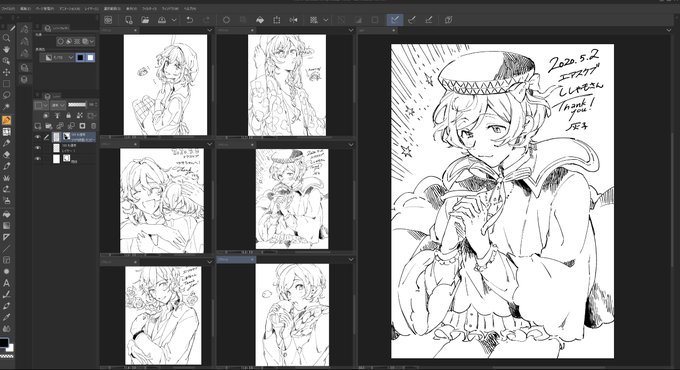Select the triangle Ruler tool
The image size is (680, 370).
tap(7, 237)
